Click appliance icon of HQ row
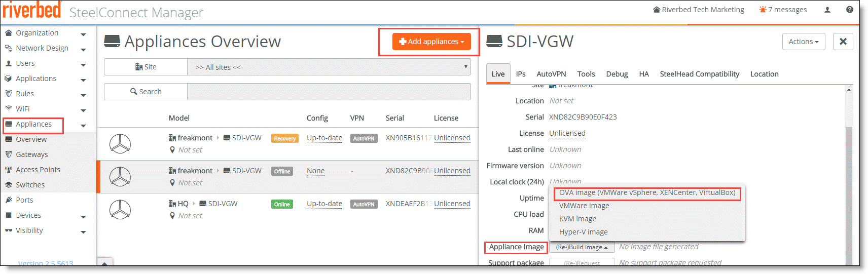This screenshot has width=868, height=274. 120,210
